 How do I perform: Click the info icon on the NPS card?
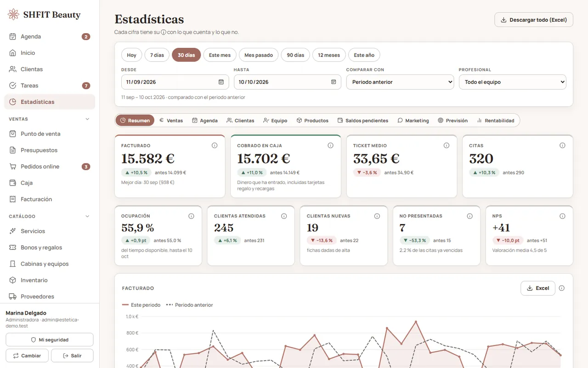(562, 216)
